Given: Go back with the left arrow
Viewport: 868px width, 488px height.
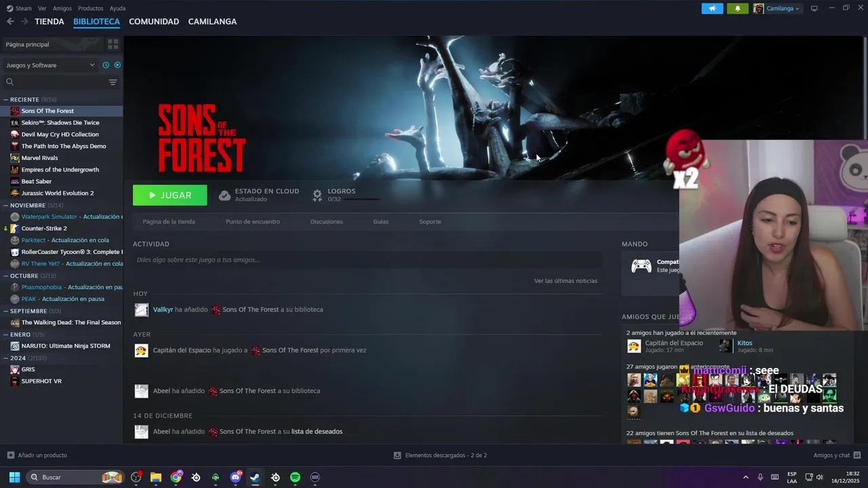Looking at the screenshot, I should pyautogui.click(x=10, y=22).
